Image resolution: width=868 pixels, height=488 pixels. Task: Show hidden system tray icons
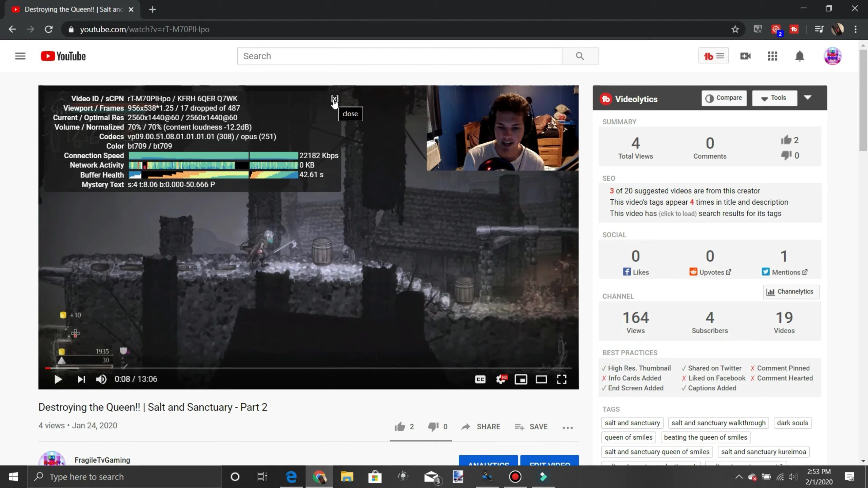coord(739,477)
